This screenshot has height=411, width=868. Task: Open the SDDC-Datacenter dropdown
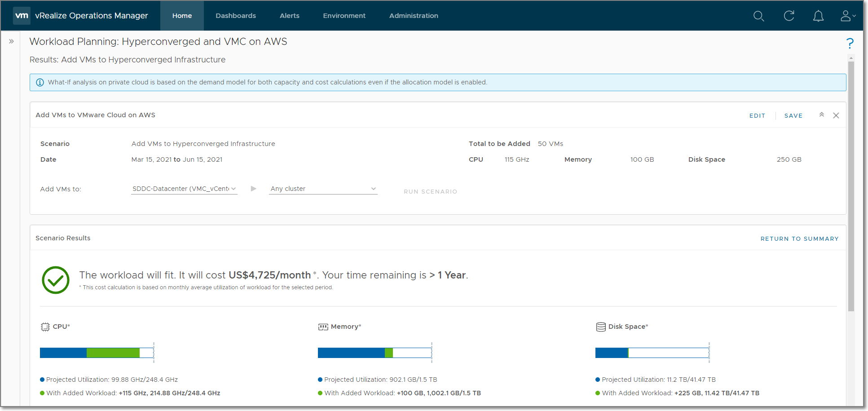184,189
